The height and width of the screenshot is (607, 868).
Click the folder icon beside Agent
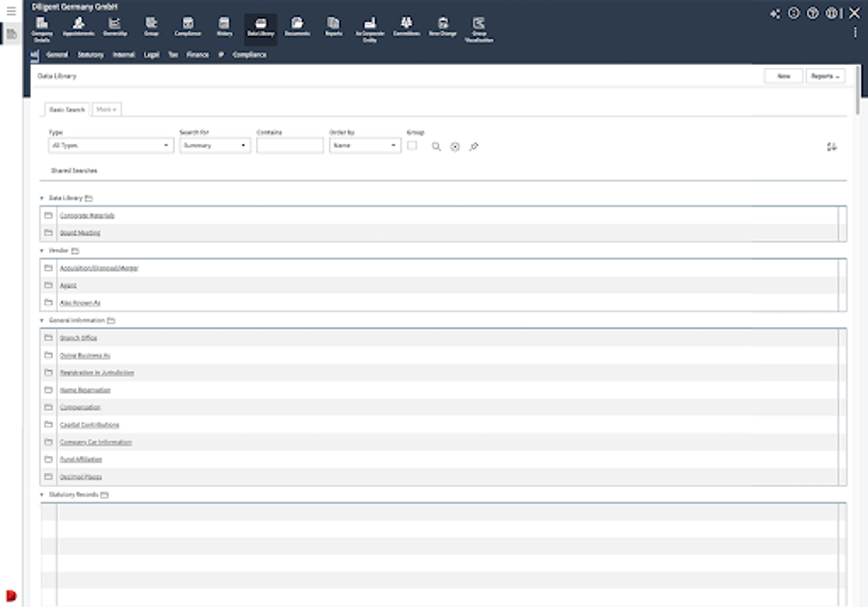coord(48,285)
